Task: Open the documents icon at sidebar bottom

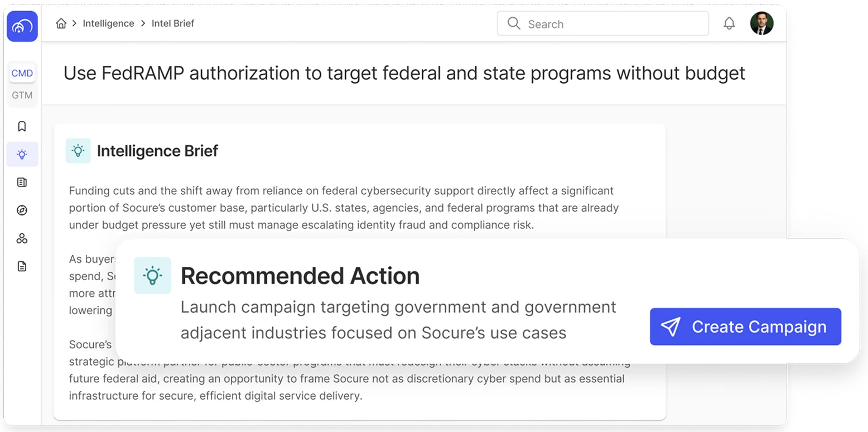Action: point(22,266)
